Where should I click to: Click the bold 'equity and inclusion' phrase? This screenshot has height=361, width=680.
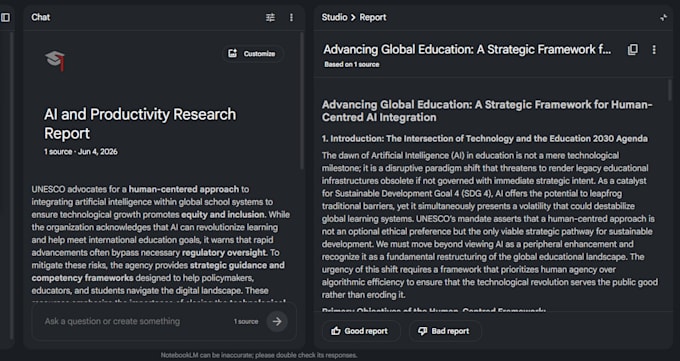click(x=223, y=215)
